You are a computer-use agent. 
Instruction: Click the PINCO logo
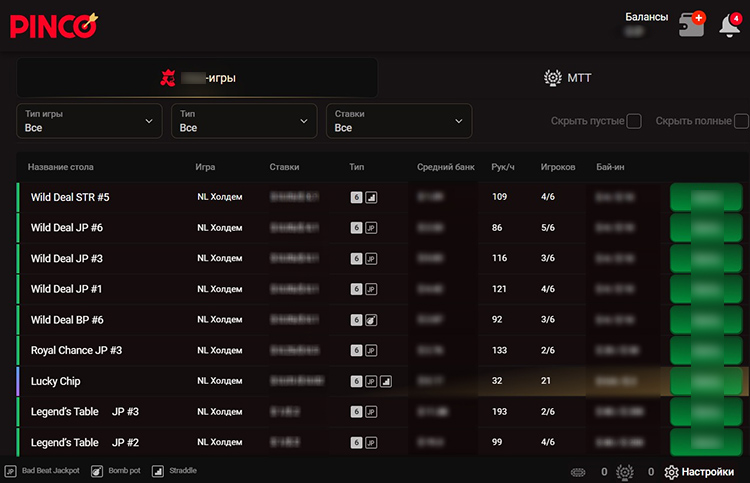(x=53, y=24)
